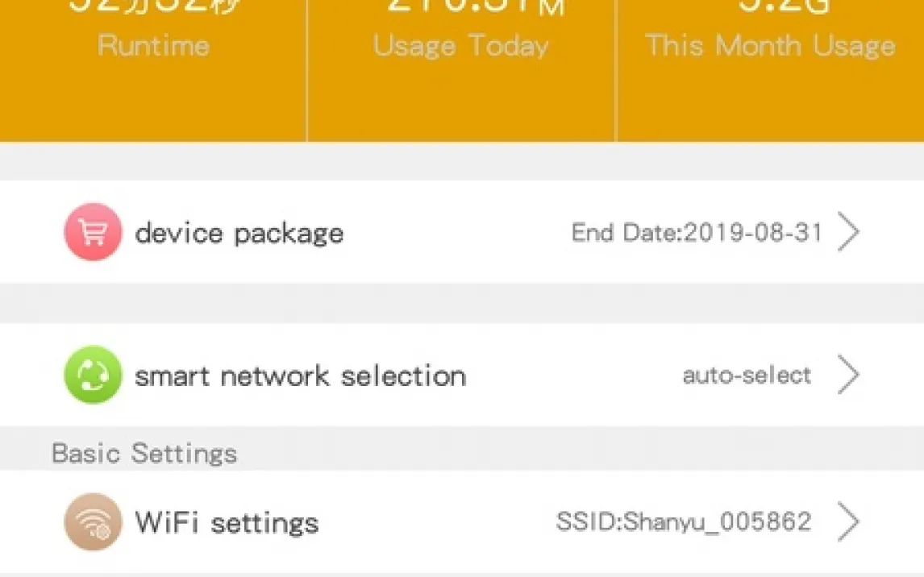Tap the green smart network icon
The height and width of the screenshot is (577, 924).
click(93, 375)
